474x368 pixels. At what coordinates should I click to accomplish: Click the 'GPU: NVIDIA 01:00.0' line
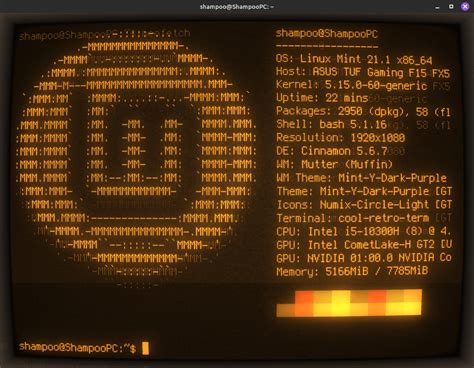pyautogui.click(x=364, y=258)
